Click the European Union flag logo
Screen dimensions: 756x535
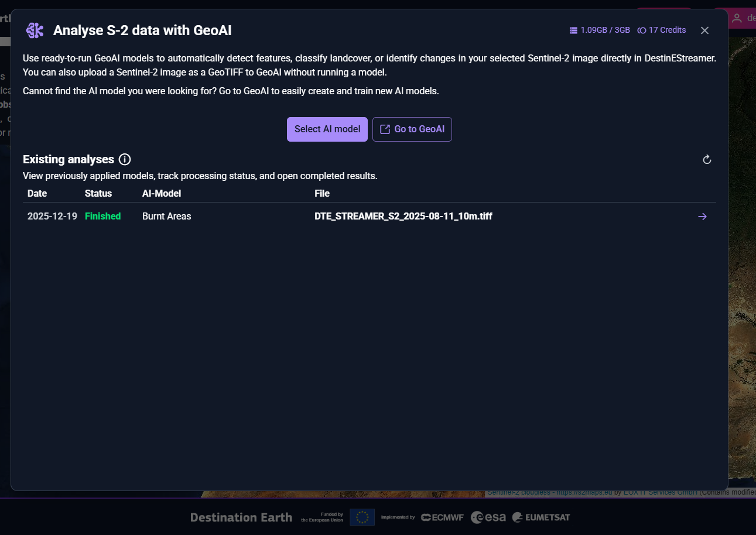pos(362,517)
